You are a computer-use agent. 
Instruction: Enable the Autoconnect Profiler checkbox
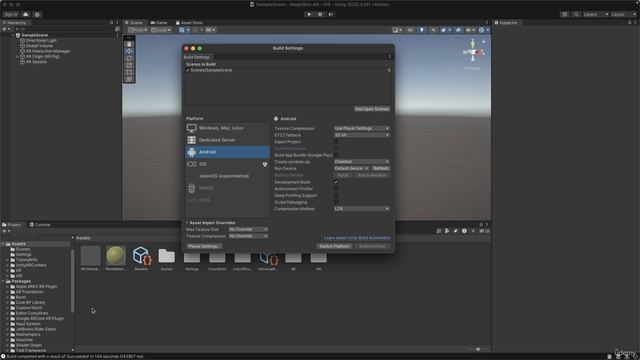click(336, 189)
